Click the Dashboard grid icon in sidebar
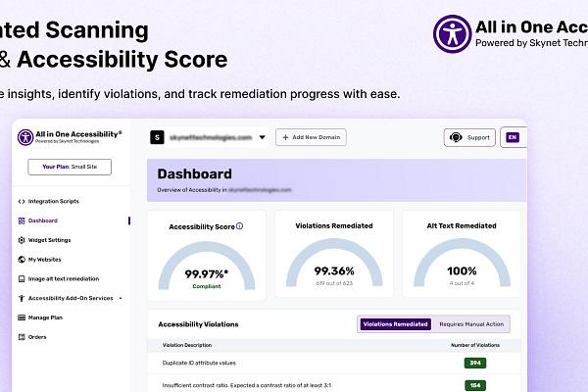 tap(22, 220)
